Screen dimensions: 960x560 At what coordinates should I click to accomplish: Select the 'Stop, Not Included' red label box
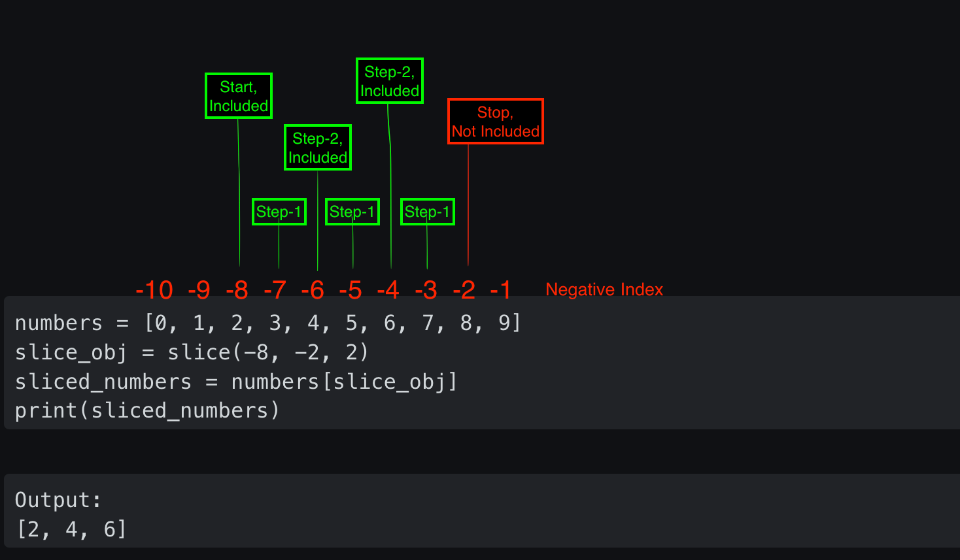point(495,121)
